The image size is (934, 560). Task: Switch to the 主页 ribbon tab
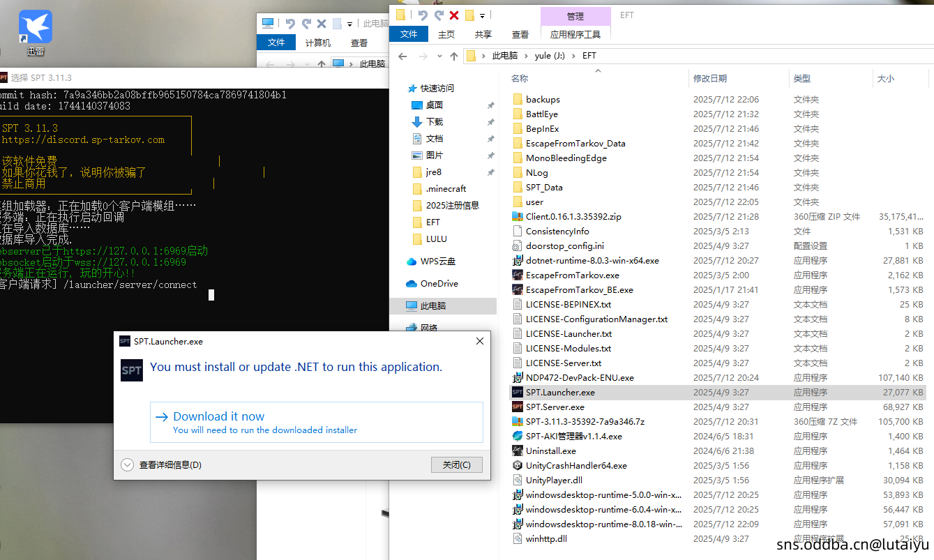446,33
